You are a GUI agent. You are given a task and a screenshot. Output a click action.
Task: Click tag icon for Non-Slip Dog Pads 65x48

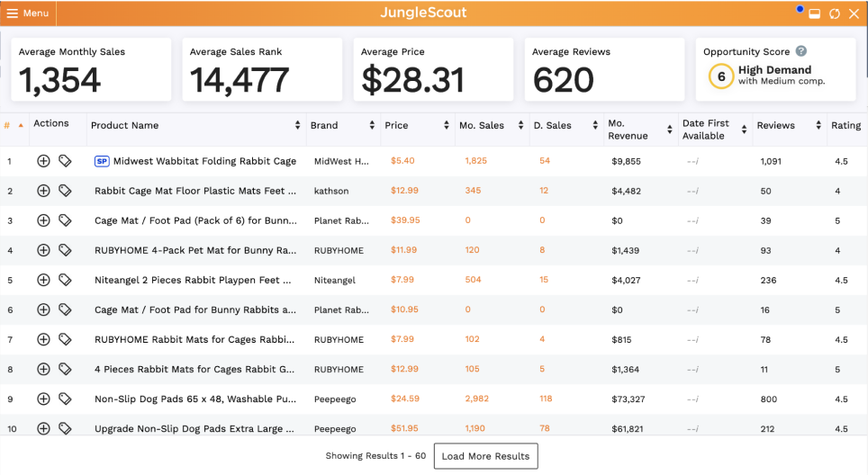point(65,399)
